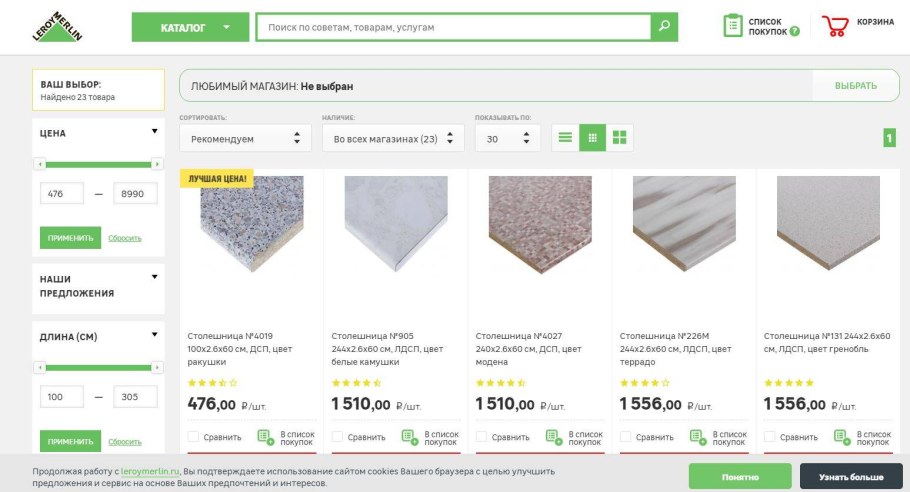The height and width of the screenshot is (492, 910).
Task: Switch to list view layout
Action: (565, 138)
